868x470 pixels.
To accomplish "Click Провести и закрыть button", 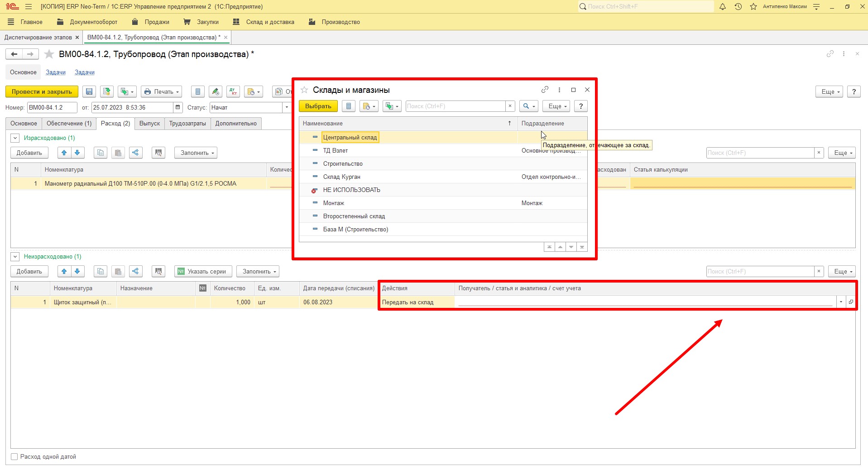I will [x=42, y=91].
